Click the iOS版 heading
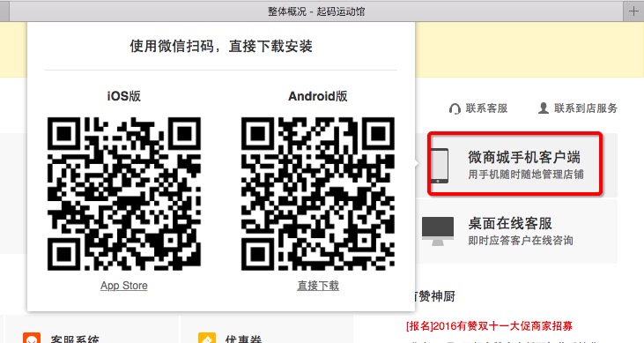Screen dimensions: 644x343 124,96
